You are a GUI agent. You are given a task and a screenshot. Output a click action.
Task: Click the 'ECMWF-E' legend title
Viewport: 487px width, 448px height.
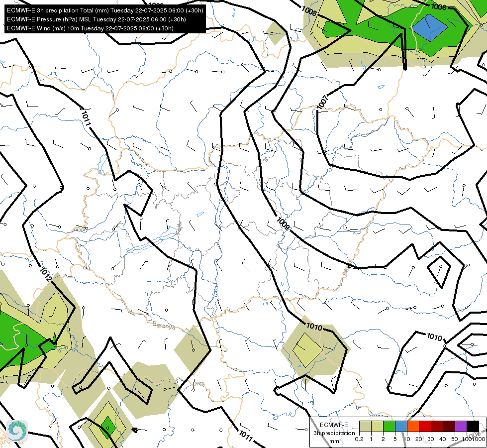pyautogui.click(x=334, y=425)
